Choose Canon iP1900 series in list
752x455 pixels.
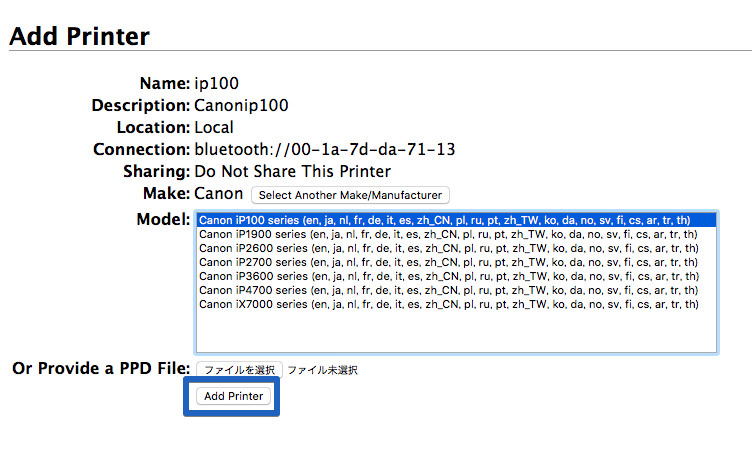(456, 234)
